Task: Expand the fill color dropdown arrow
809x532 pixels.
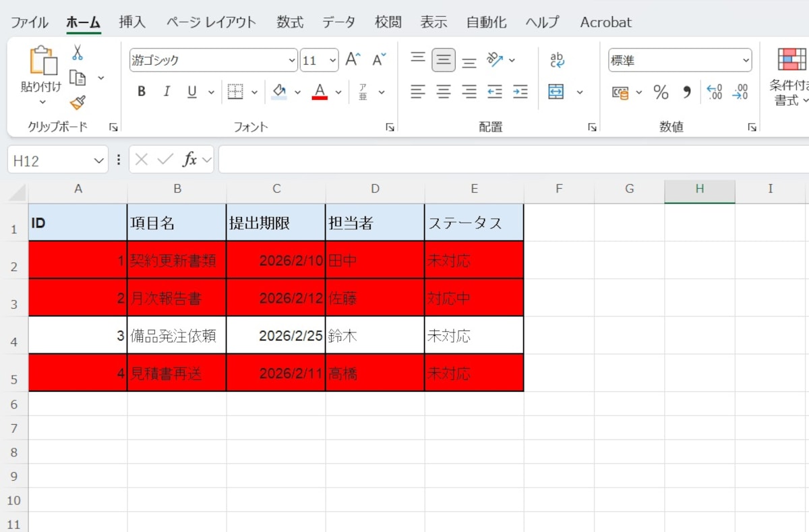Action: point(298,92)
